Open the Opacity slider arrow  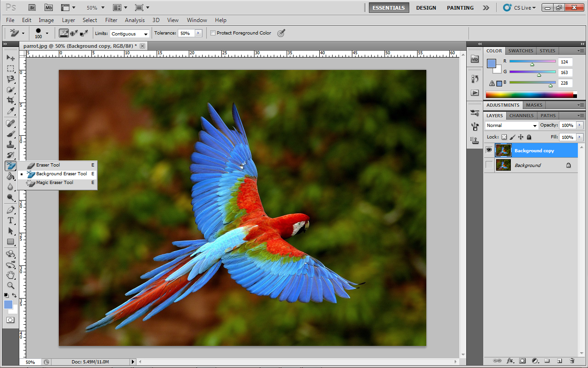tap(579, 125)
